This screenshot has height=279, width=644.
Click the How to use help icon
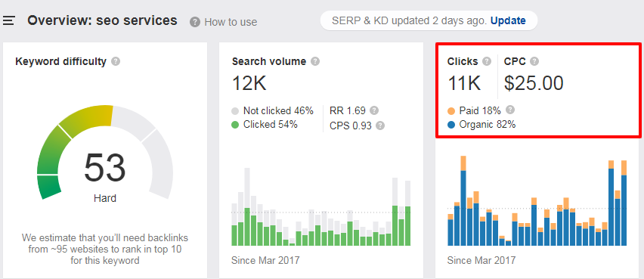[x=195, y=22]
